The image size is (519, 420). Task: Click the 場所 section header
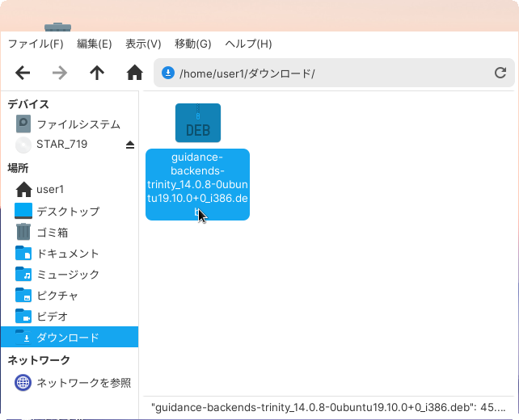tap(19, 168)
